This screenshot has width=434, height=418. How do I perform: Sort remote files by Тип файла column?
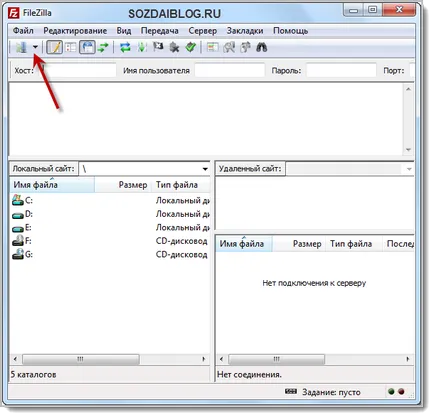coord(354,244)
